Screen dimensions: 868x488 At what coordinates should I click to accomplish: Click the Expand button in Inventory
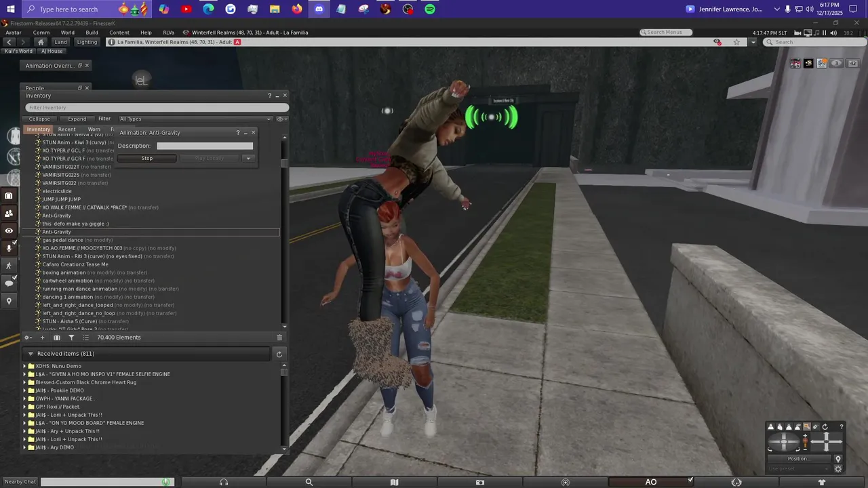point(77,119)
